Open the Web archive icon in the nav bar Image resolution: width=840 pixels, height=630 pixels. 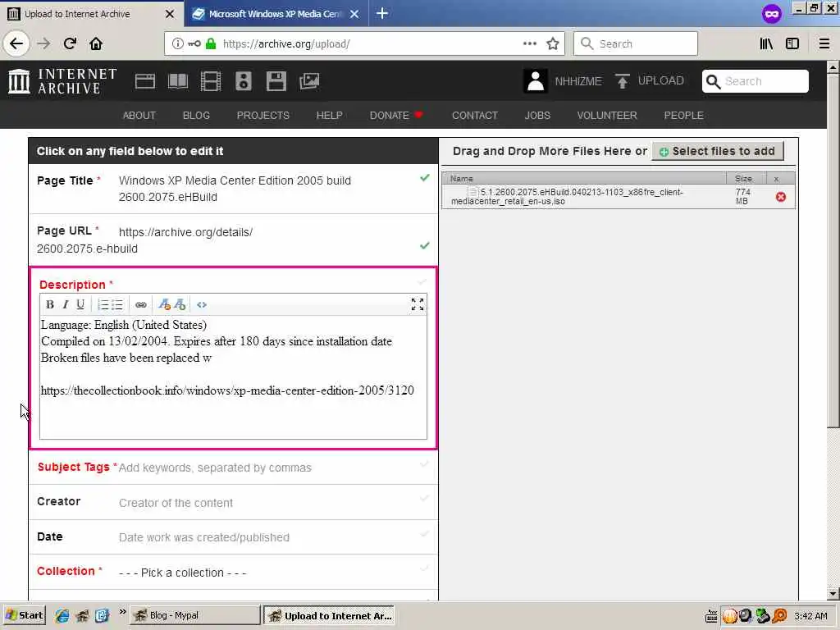(x=144, y=81)
